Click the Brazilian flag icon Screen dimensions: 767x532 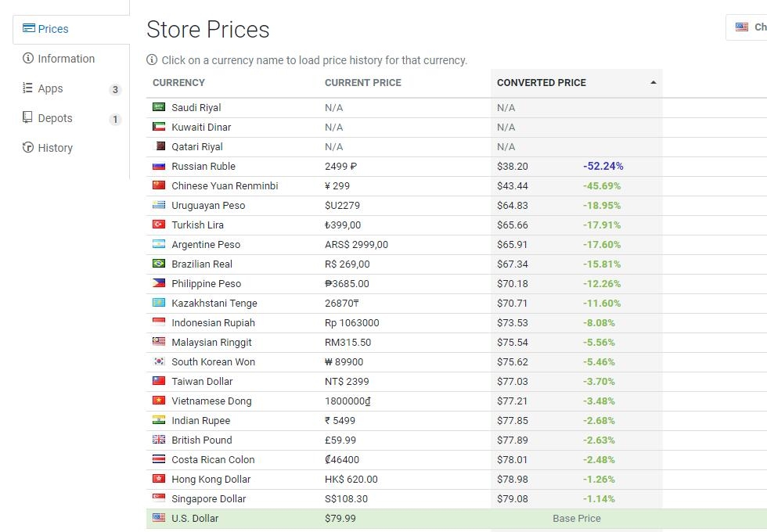[158, 264]
